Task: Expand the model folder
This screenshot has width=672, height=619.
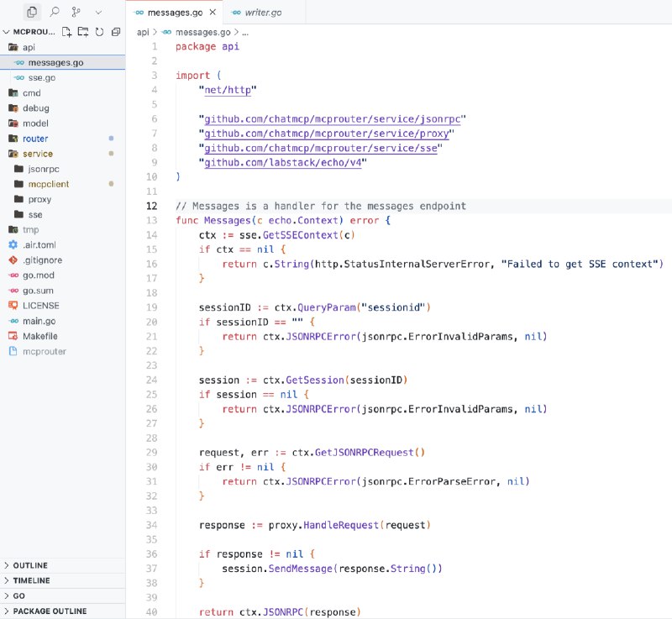Action: pyautogui.click(x=62, y=123)
